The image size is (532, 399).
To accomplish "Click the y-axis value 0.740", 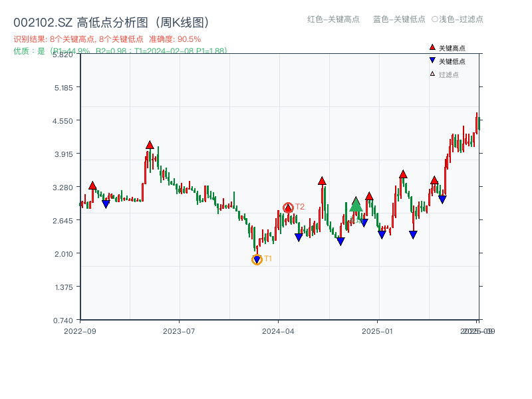I will pyautogui.click(x=63, y=321).
